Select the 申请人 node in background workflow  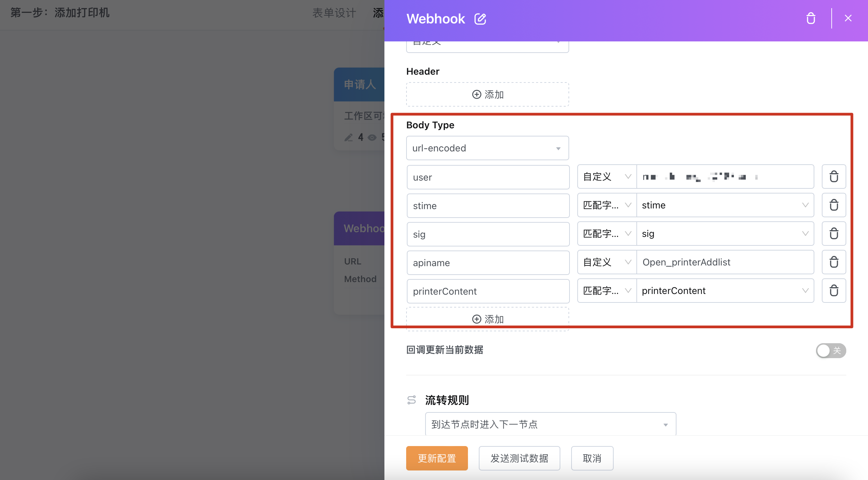click(359, 109)
